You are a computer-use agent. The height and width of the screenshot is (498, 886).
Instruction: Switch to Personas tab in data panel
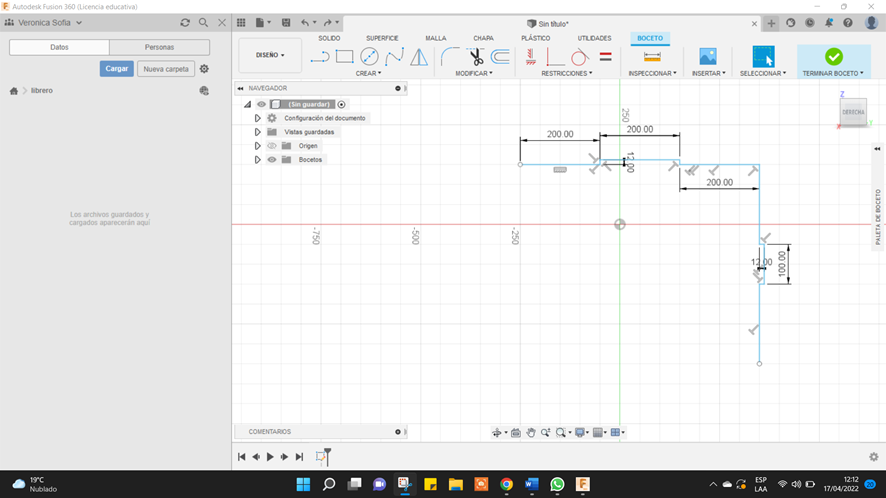[x=159, y=47]
